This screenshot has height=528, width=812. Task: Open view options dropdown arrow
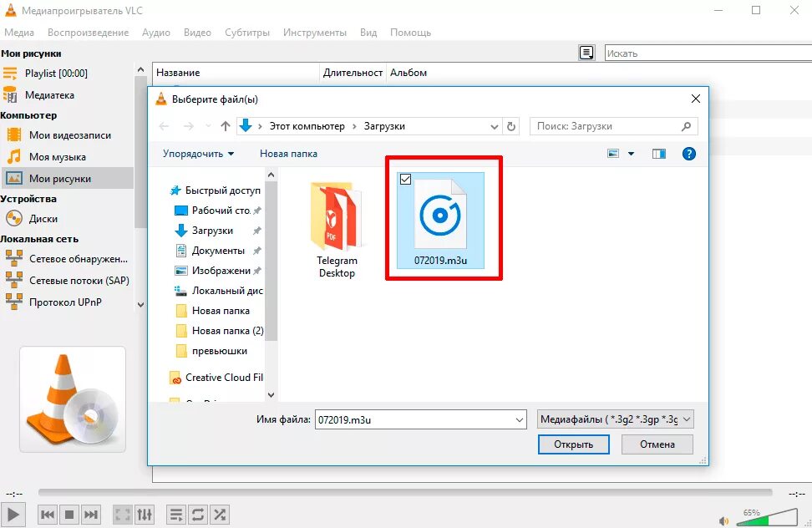[631, 154]
